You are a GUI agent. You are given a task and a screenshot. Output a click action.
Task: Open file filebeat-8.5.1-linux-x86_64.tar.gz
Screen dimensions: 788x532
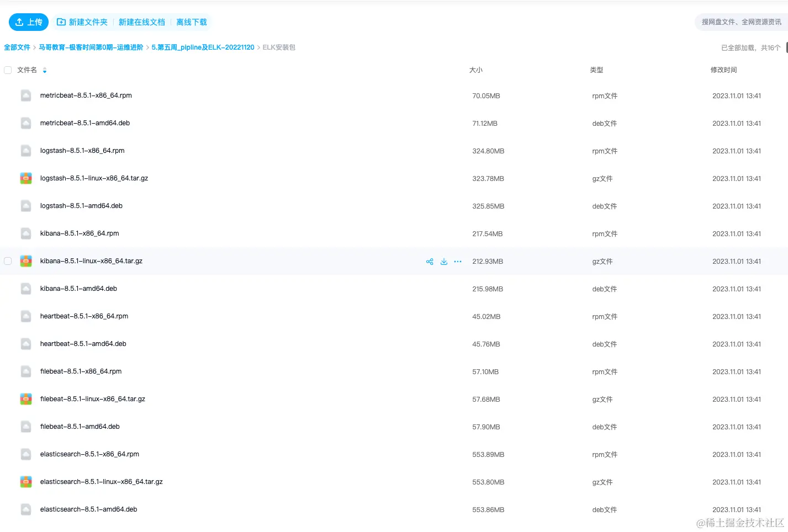point(93,399)
